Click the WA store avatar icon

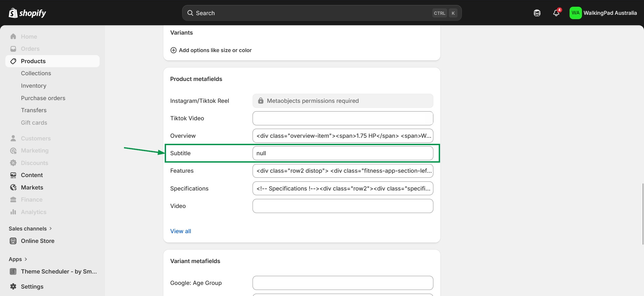point(575,13)
